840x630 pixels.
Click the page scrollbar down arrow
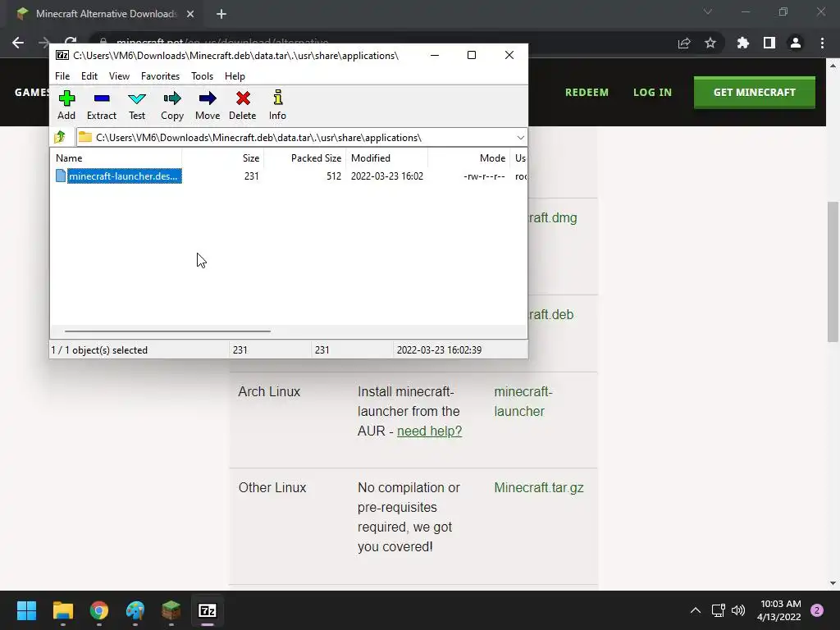pos(833,583)
